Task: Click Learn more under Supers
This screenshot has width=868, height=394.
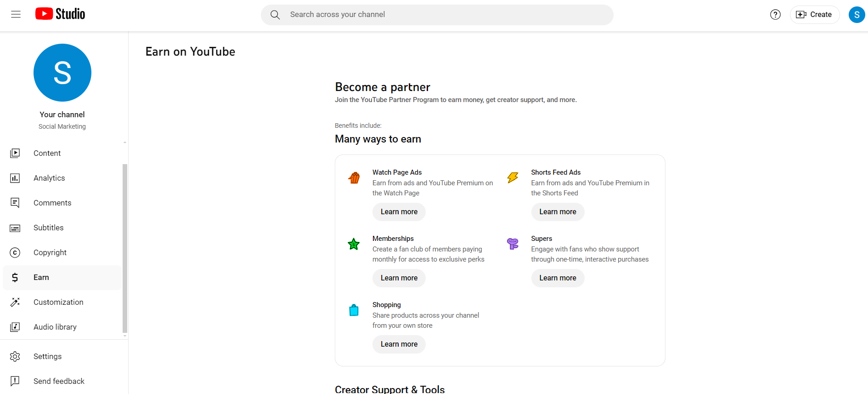Action: point(558,278)
